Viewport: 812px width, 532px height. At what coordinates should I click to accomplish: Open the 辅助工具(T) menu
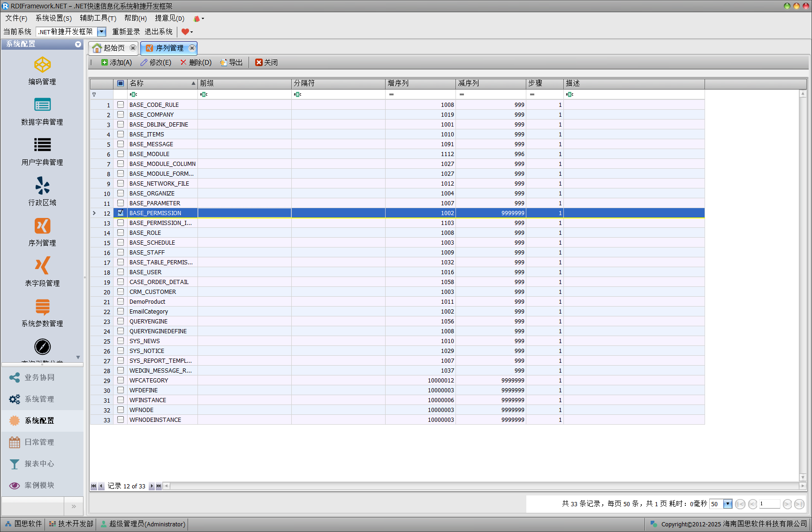point(98,18)
